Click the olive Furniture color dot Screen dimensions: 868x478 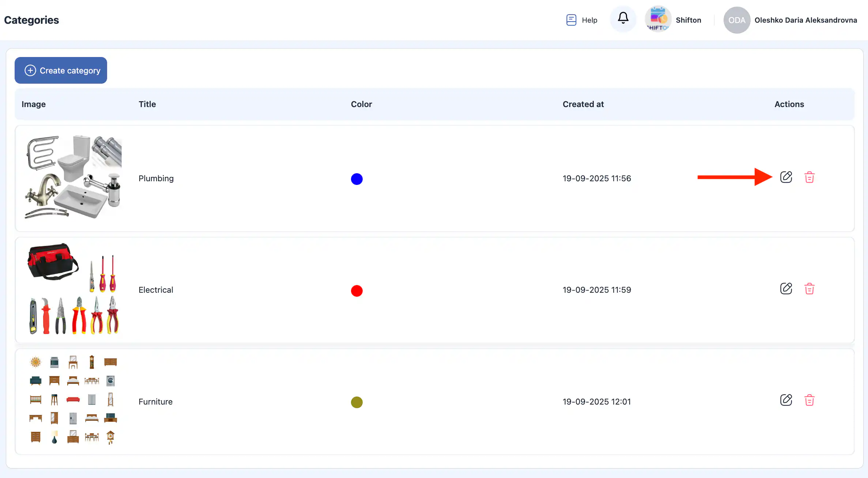click(x=356, y=402)
